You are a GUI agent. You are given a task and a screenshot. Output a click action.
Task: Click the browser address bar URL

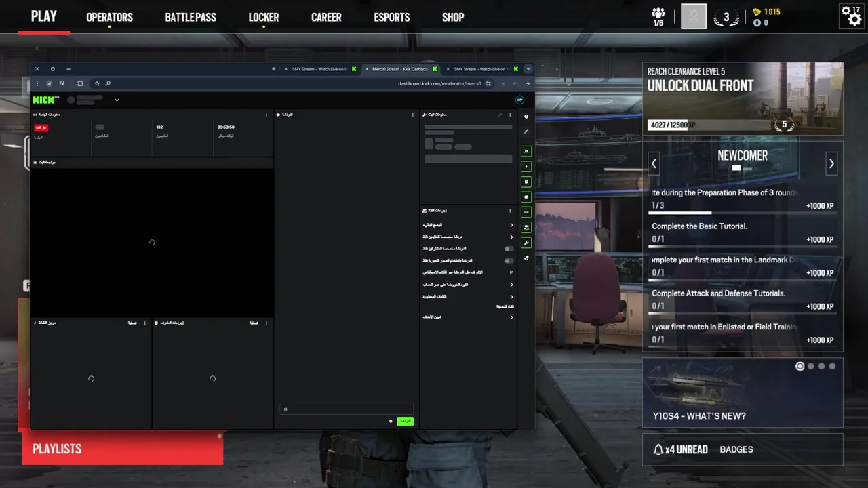(x=439, y=83)
